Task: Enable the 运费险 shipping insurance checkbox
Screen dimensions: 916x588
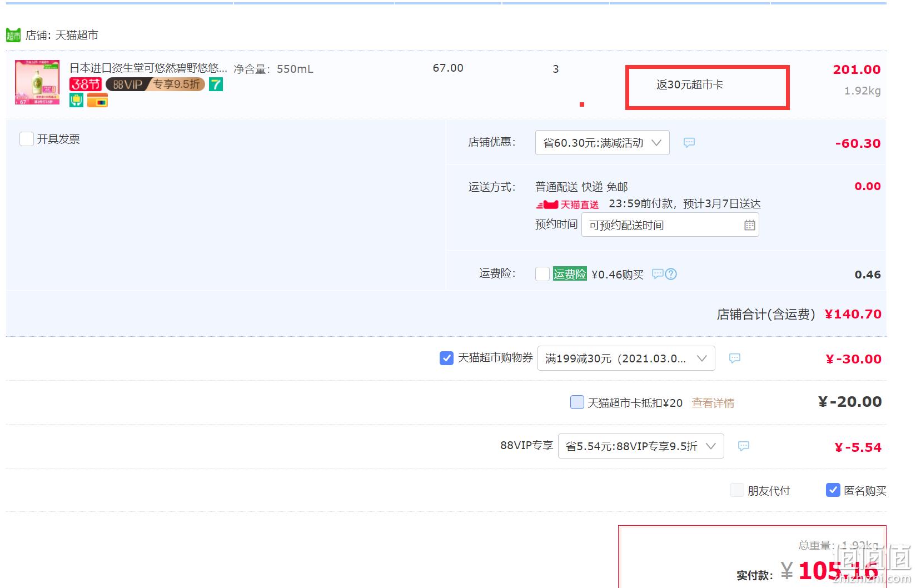Action: coord(542,274)
